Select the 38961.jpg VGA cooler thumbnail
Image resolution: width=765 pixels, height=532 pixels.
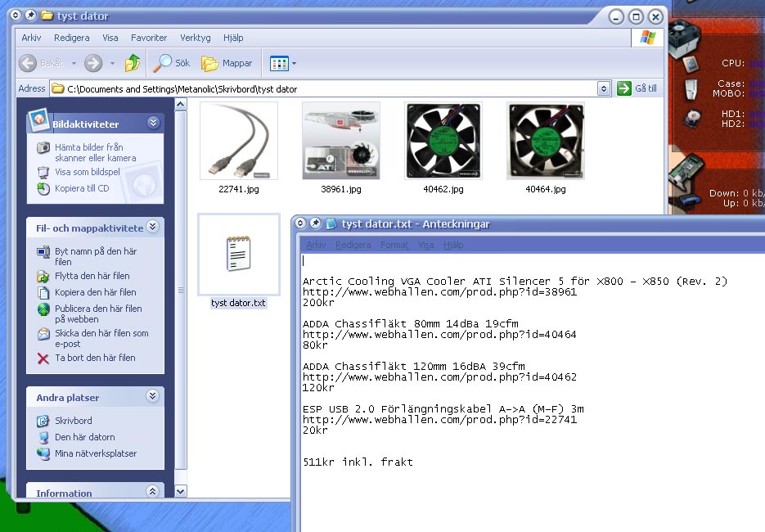point(340,141)
